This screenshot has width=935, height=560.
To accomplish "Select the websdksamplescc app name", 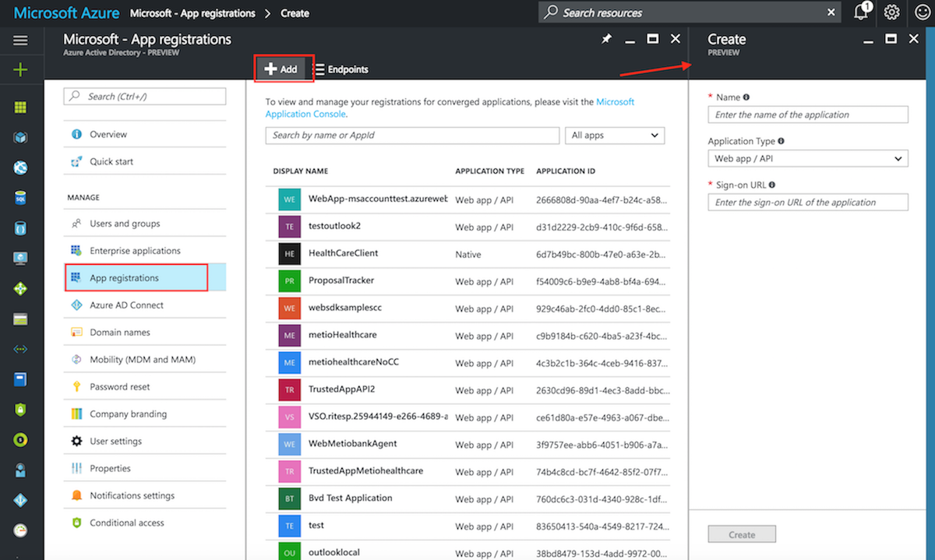I will pos(345,308).
